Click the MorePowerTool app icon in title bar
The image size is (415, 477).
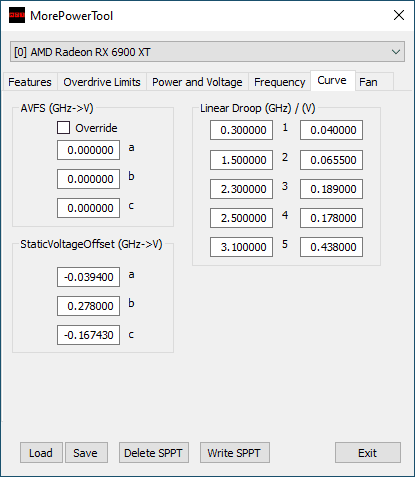(x=17, y=15)
